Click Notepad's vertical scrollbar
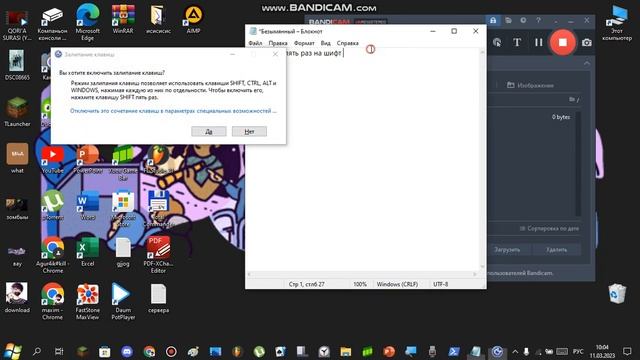The image size is (640, 360). 483,159
